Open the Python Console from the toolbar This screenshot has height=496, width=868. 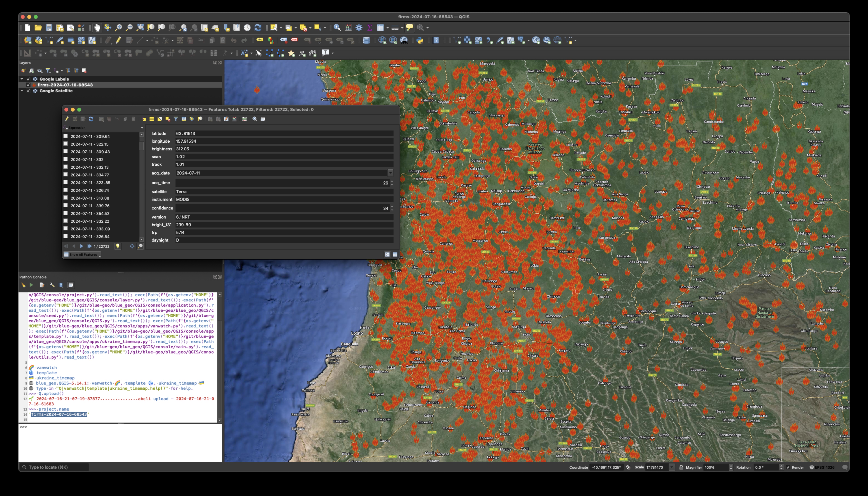pyautogui.click(x=420, y=41)
